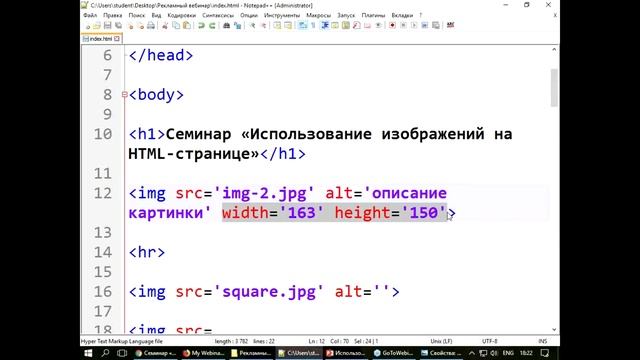Click the Print toolbar icon
This screenshot has height=360, width=640.
151,26
